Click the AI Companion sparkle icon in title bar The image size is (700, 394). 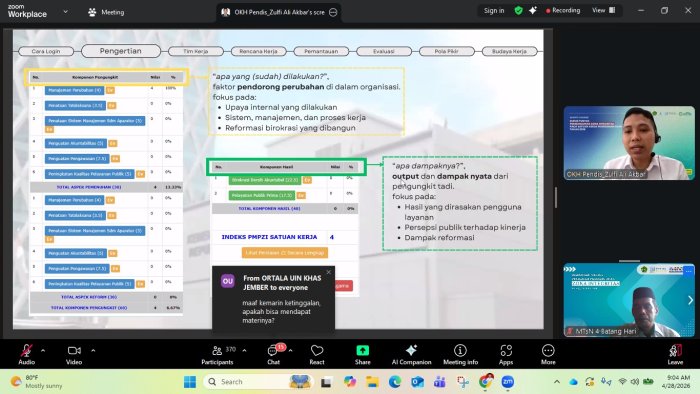(x=533, y=11)
